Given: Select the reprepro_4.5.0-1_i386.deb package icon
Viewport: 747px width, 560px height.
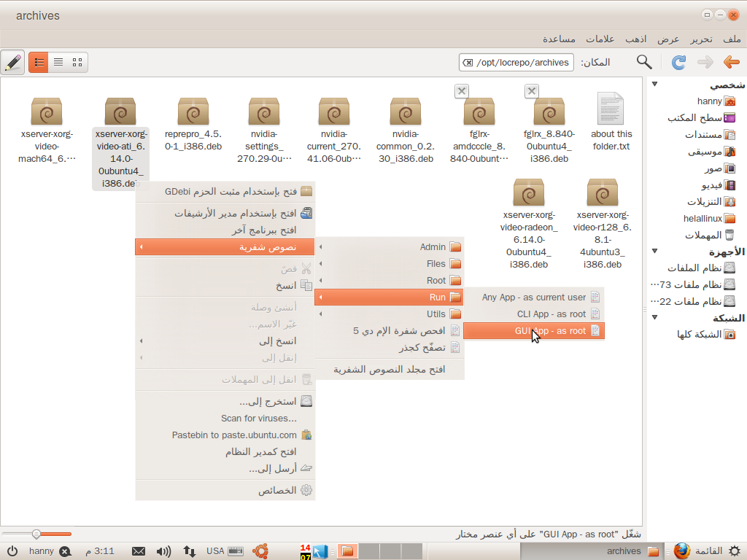Looking at the screenshot, I should point(193,112).
